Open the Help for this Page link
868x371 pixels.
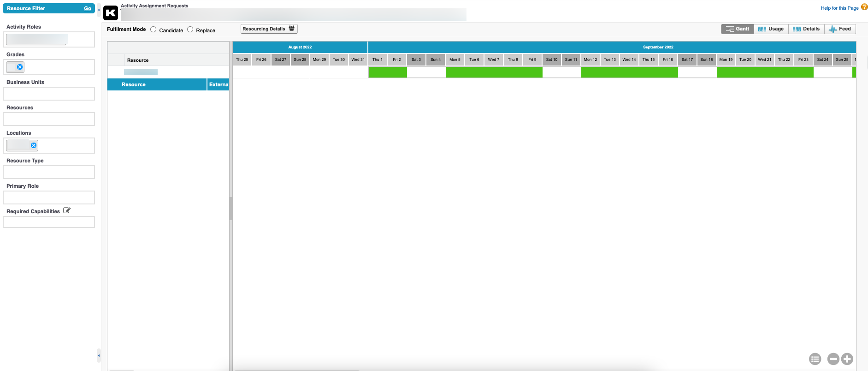[x=839, y=8]
